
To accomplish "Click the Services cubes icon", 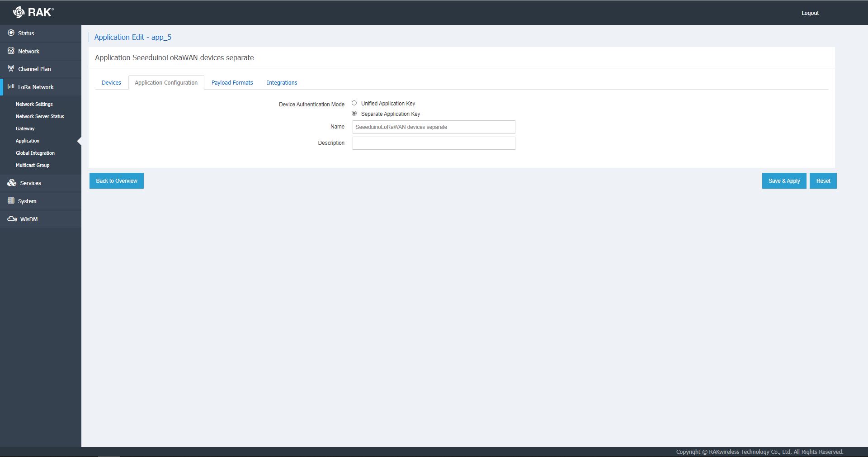I will tap(12, 183).
